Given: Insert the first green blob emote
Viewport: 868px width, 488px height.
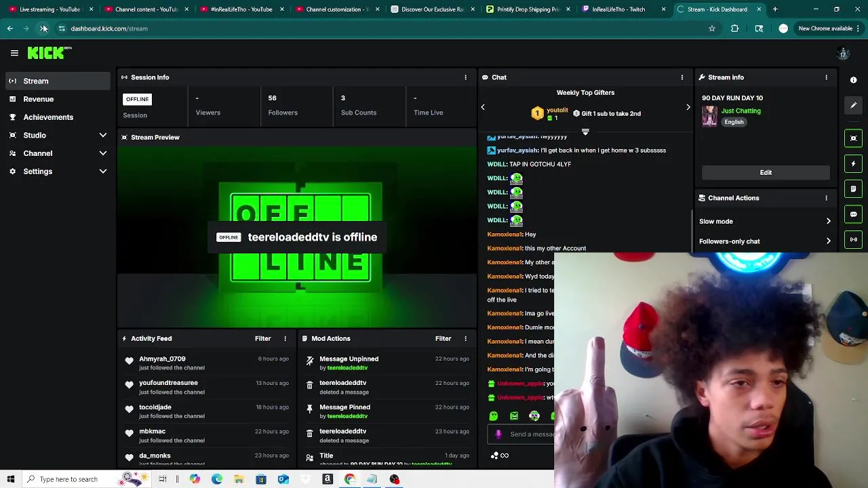Looking at the screenshot, I should pyautogui.click(x=494, y=416).
